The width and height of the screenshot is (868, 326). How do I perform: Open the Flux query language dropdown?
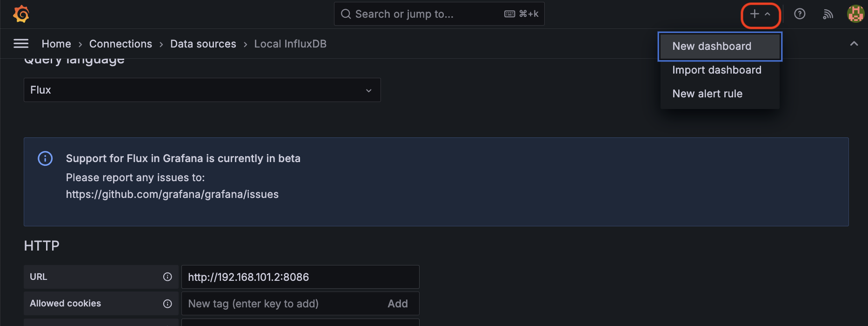click(202, 90)
